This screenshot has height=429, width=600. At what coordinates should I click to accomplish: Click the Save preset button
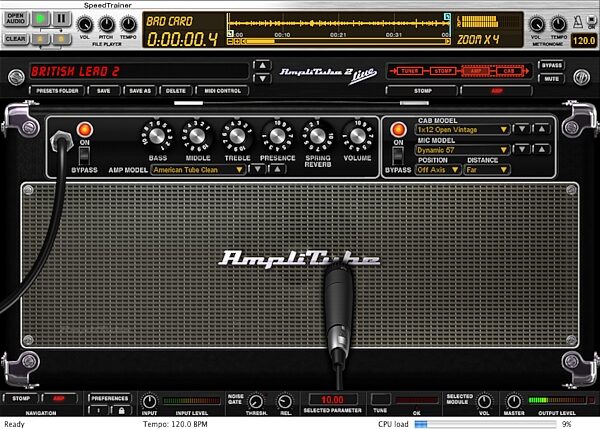[103, 91]
